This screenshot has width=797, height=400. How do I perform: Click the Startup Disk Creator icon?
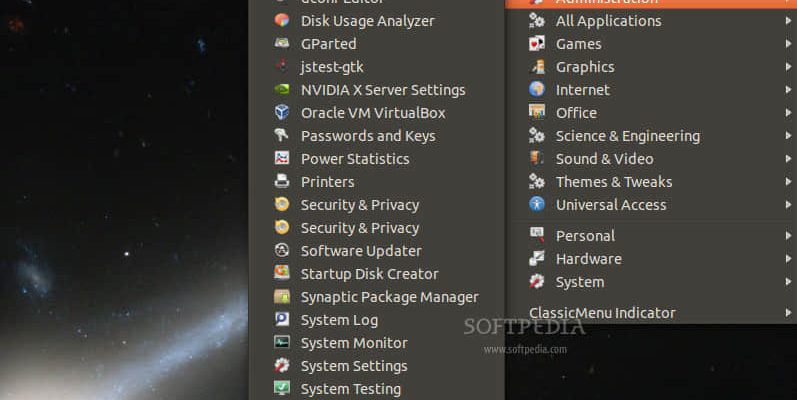282,273
